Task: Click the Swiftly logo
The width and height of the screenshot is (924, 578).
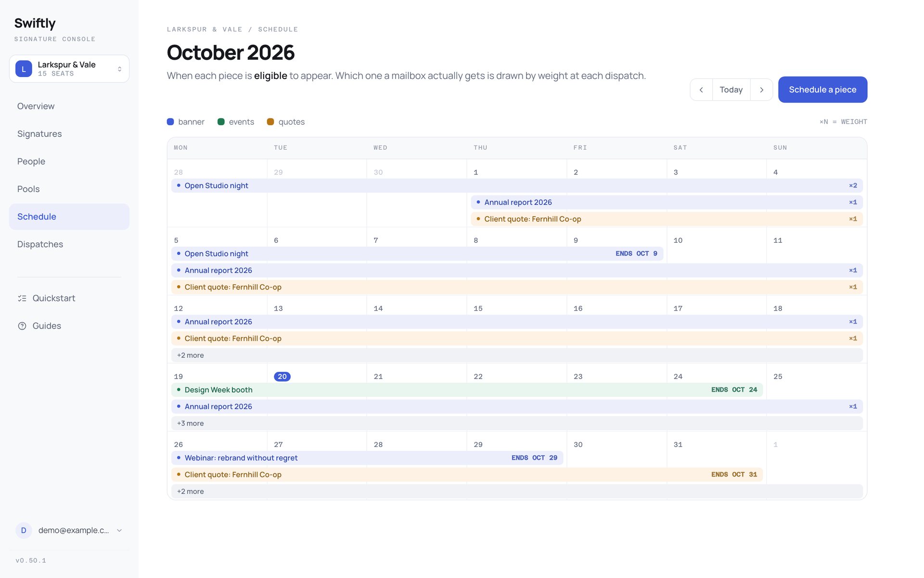Action: tap(35, 23)
